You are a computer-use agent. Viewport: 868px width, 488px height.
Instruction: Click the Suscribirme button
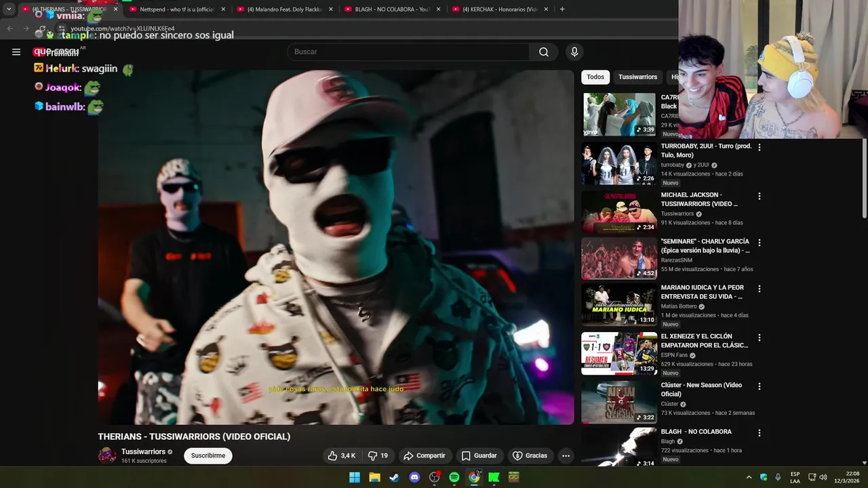click(208, 455)
